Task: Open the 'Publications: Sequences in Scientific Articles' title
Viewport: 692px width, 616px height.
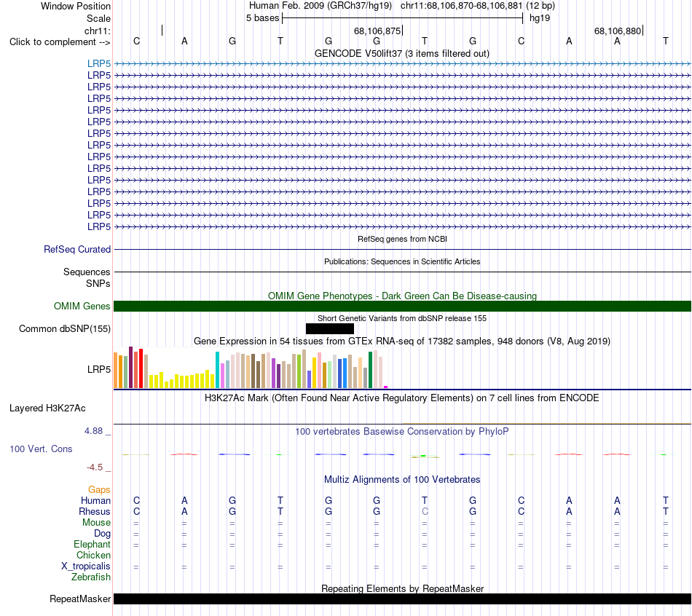Action: coord(402,261)
